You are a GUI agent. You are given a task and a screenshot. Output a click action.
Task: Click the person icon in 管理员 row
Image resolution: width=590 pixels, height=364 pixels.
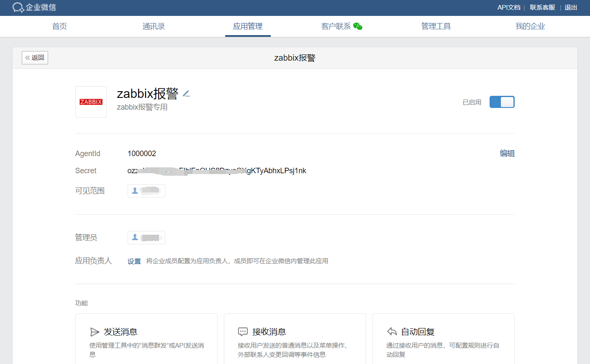135,237
